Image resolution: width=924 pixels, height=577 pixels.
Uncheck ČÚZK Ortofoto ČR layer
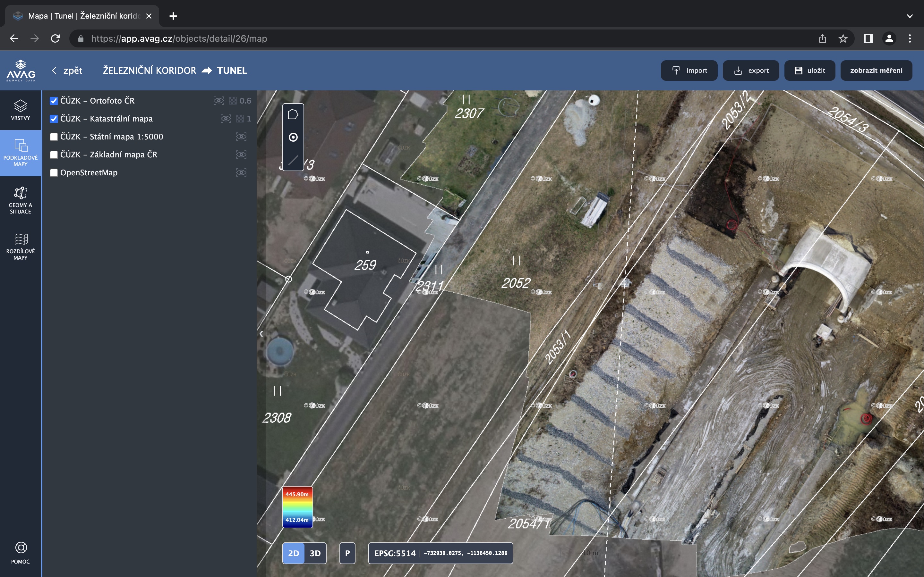coord(54,101)
